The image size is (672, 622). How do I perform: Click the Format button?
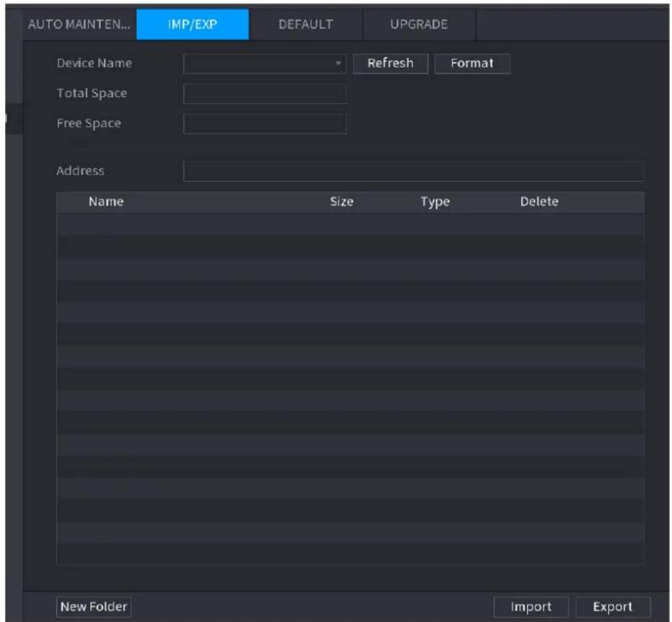point(472,63)
